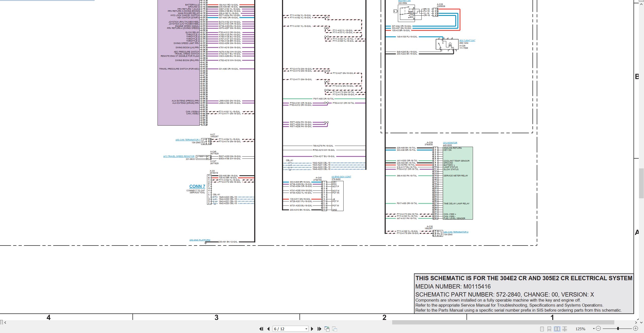This screenshot has height=333, width=644.
Task: Switch to continuous facing view
Action: [x=565, y=329]
